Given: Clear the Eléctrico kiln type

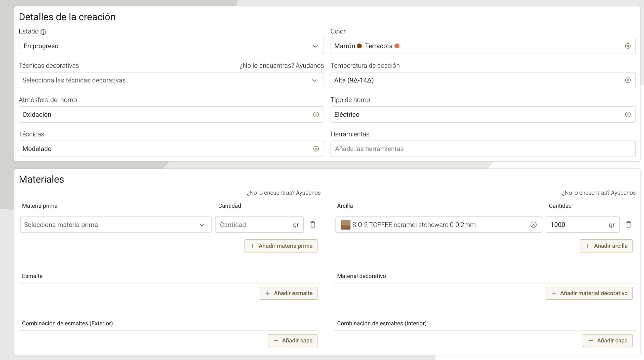Looking at the screenshot, I should [628, 115].
